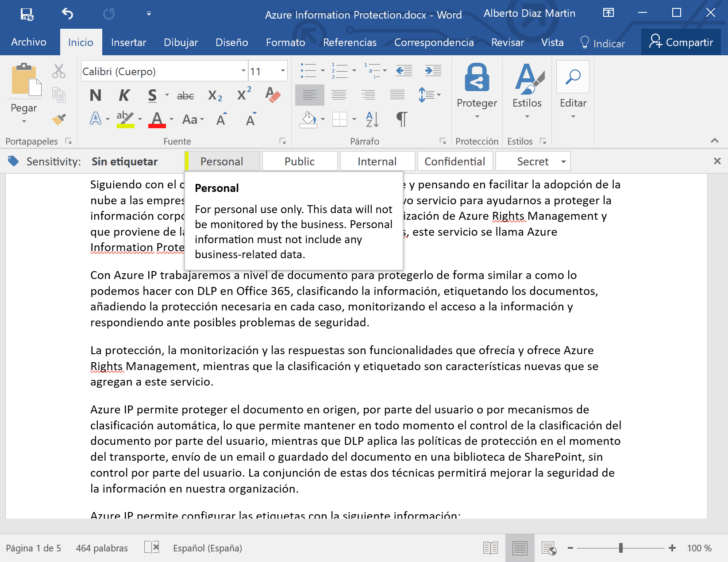Open the Aa change case menu
Viewport: 728px width, 562px height.
click(193, 119)
